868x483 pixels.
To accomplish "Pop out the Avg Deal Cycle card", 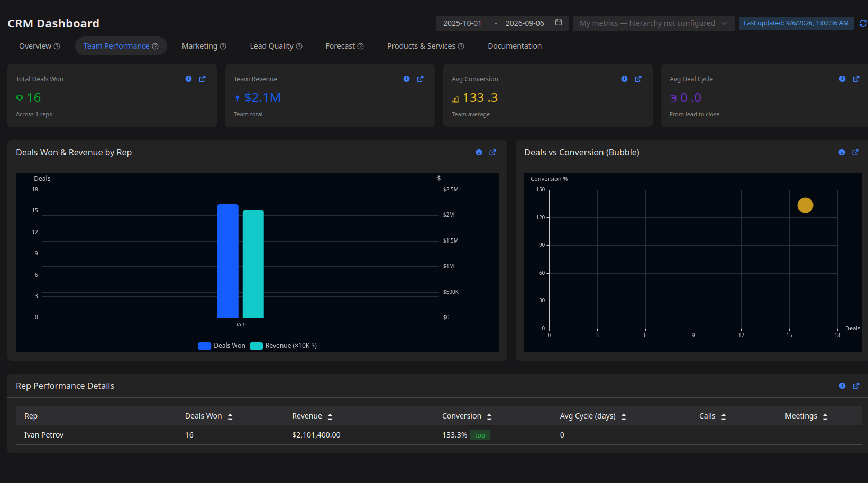I will [856, 79].
